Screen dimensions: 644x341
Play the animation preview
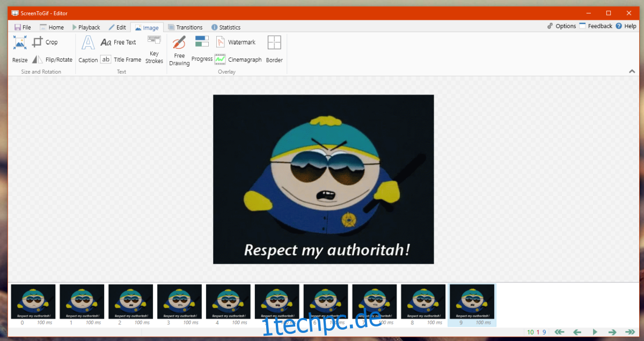coord(595,332)
